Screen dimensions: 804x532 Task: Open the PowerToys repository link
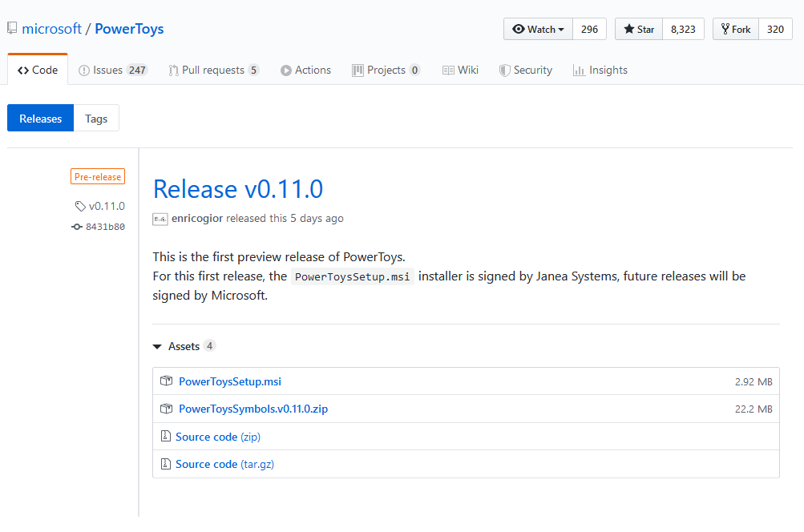[129, 29]
